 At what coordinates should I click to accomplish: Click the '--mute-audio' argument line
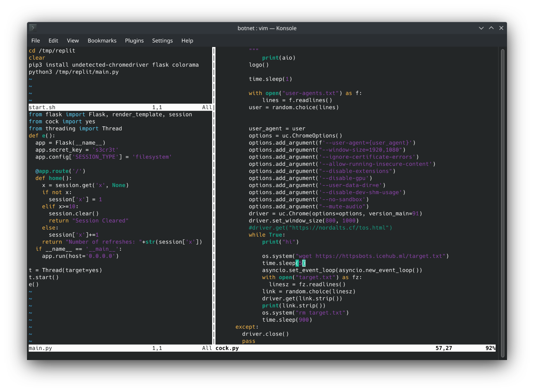[309, 207]
